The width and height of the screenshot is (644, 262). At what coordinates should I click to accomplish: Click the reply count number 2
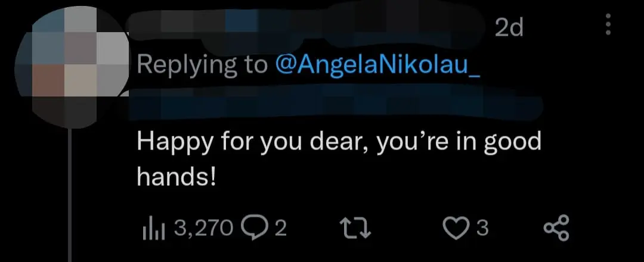281,228
